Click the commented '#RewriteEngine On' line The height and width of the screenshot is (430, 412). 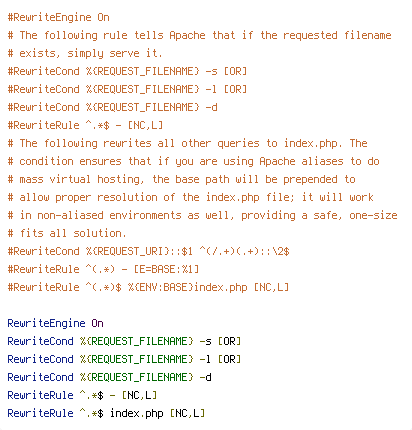pos(58,17)
